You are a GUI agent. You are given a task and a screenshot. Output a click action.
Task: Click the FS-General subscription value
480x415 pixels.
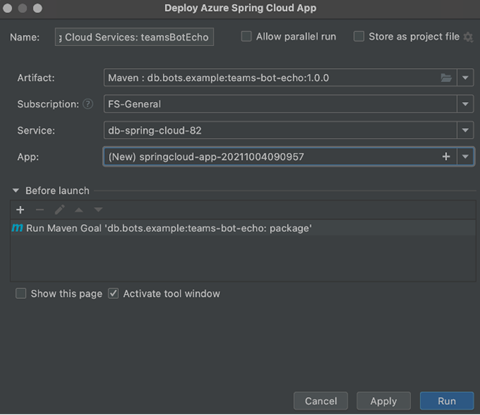[135, 104]
